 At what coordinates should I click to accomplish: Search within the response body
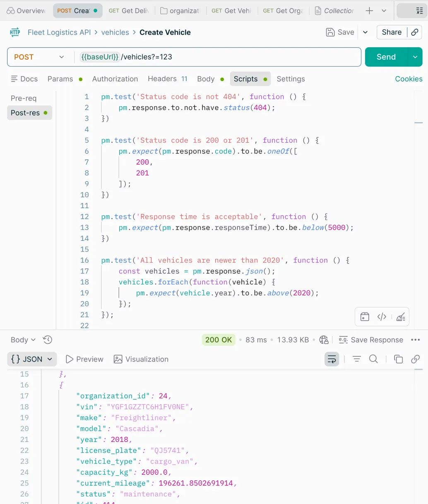click(x=373, y=359)
